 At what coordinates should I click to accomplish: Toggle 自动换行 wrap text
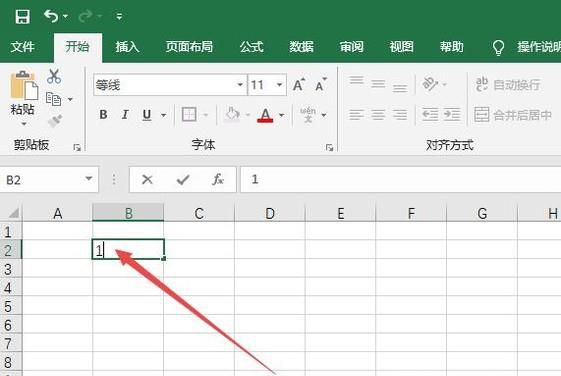coord(507,84)
